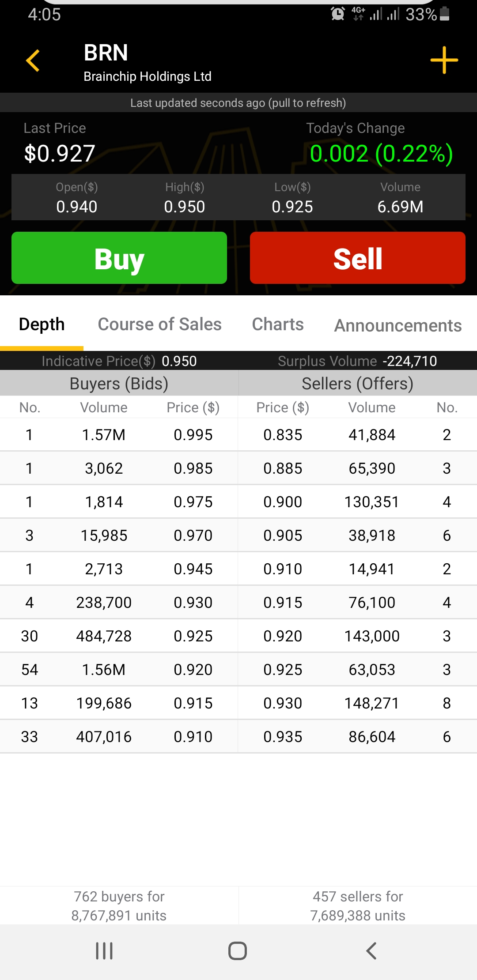Tap the Android recent apps icon
477x980 pixels.
tap(104, 951)
